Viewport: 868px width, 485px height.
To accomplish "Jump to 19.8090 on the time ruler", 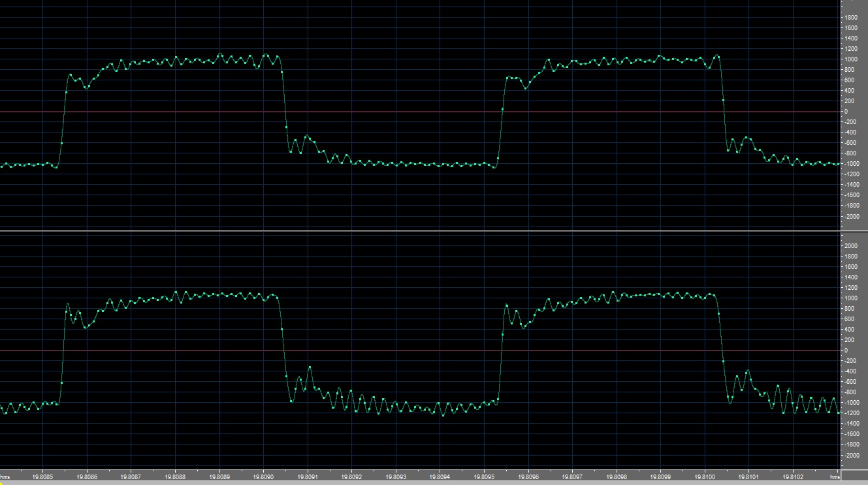I will [263, 477].
